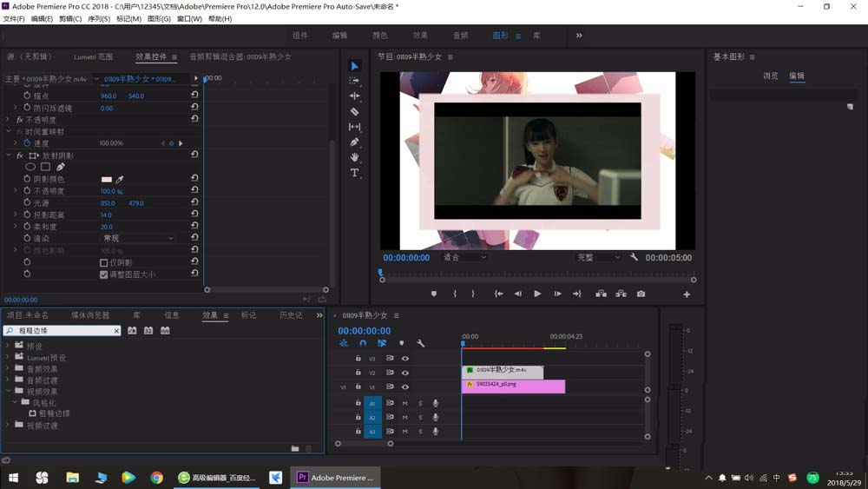
Task: Toggle V3 track output eye
Action: (x=405, y=359)
